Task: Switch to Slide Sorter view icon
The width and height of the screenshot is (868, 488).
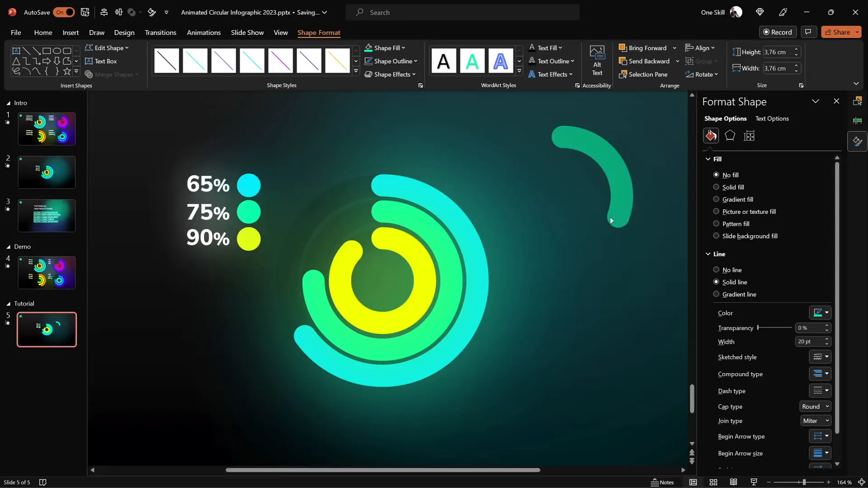Action: tap(713, 482)
